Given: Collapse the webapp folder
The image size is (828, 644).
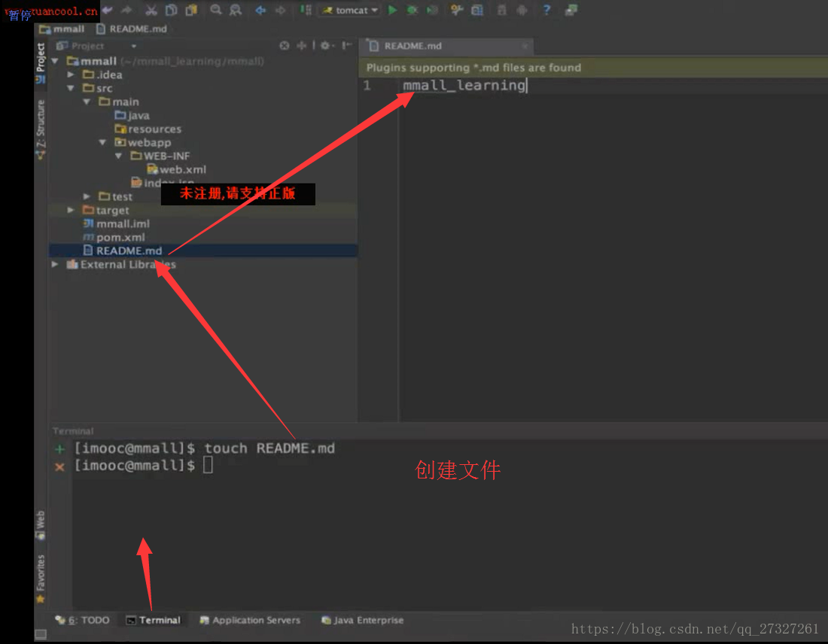Looking at the screenshot, I should coord(102,142).
